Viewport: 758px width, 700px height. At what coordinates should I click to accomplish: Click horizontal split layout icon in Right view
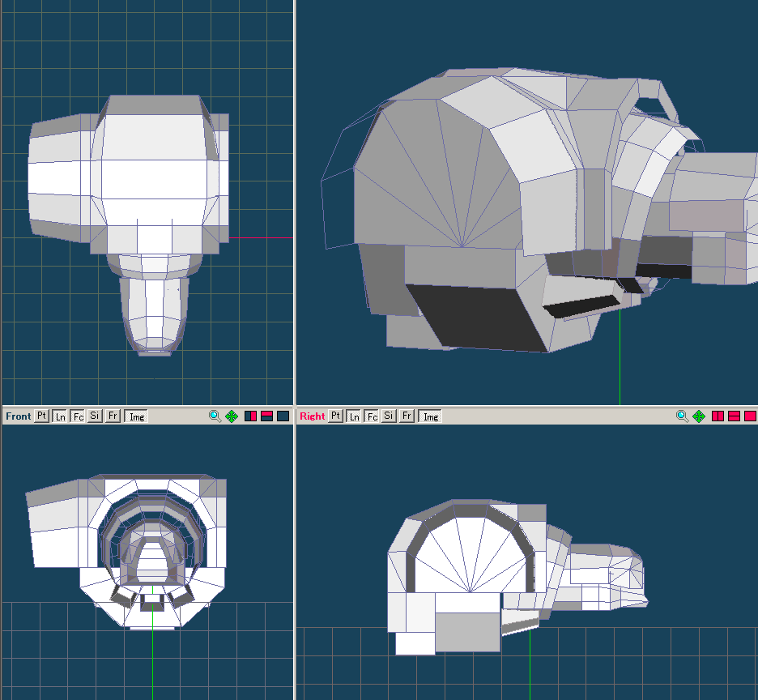point(734,416)
